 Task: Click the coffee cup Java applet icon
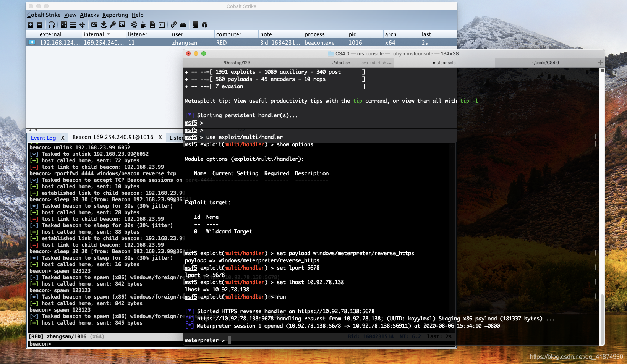(x=143, y=24)
